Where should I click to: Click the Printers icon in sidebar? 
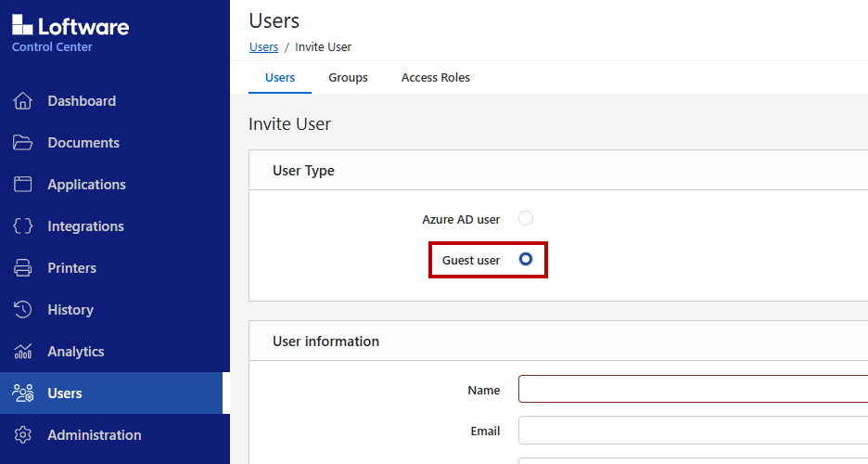point(22,268)
